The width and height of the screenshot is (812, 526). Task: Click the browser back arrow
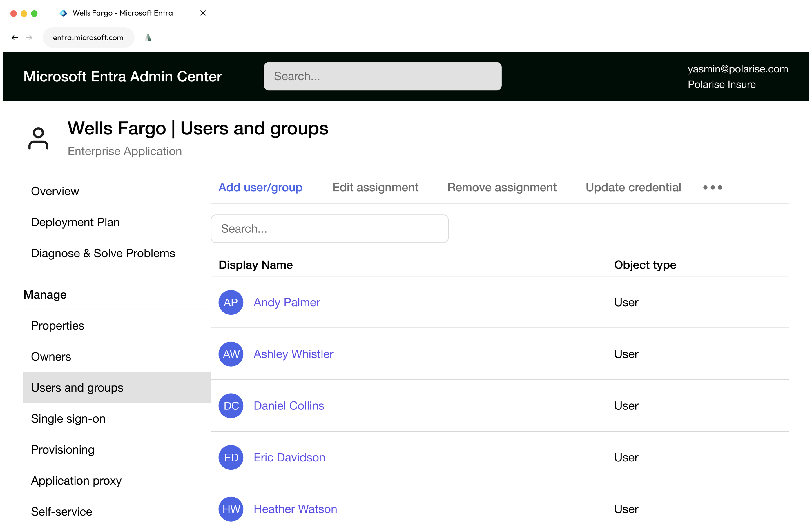click(x=15, y=37)
